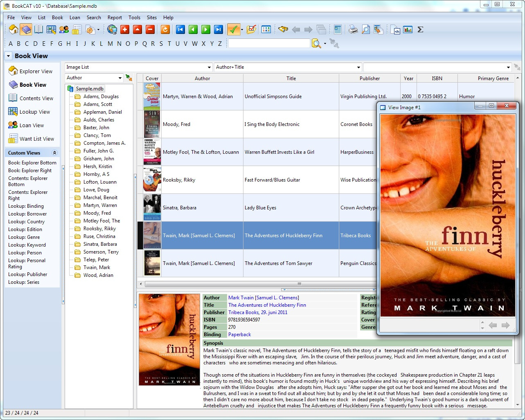This screenshot has height=420, width=525.
Task: Open print preview magnifier page icon
Action: tap(366, 29)
